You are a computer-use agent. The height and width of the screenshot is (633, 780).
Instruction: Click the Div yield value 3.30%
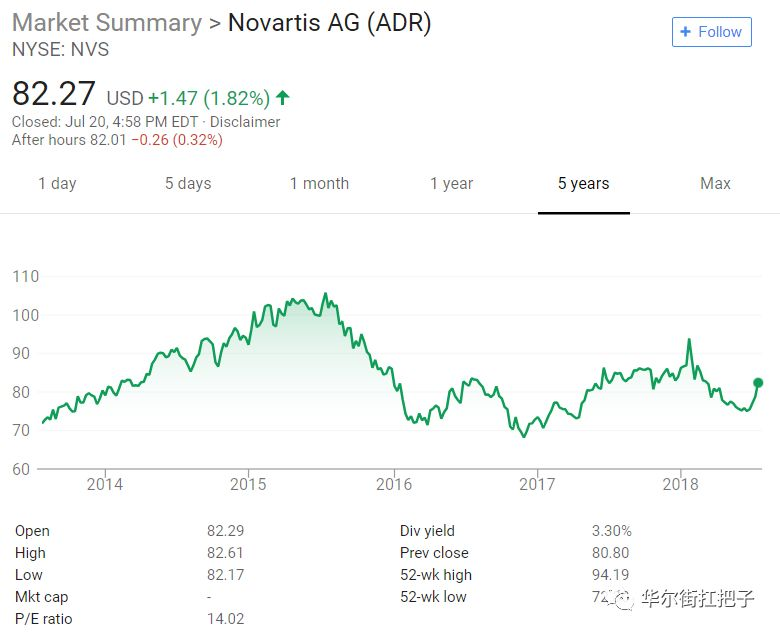[611, 531]
